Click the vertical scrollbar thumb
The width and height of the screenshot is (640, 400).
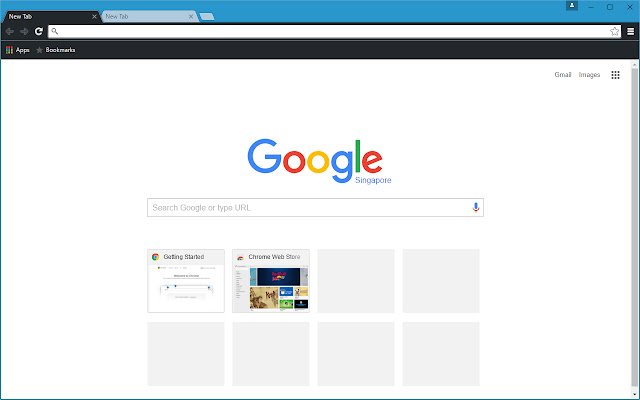(635, 229)
